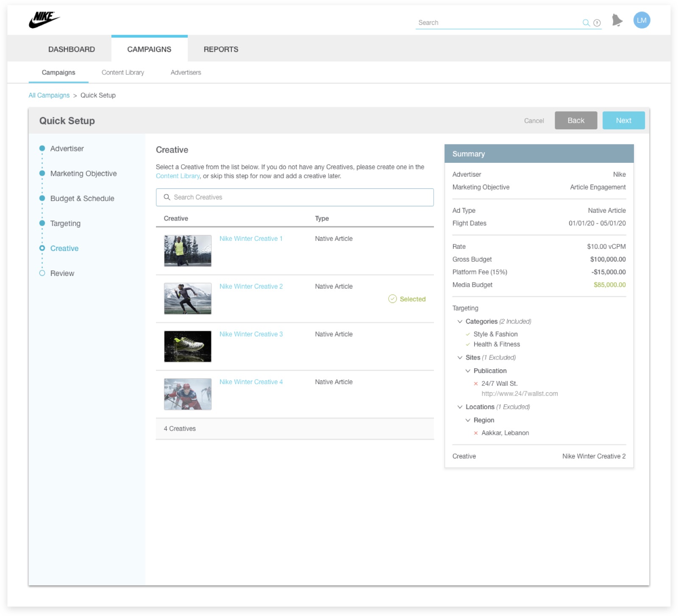The height and width of the screenshot is (616, 678).
Task: Switch to the Reports tab
Action: click(x=221, y=49)
